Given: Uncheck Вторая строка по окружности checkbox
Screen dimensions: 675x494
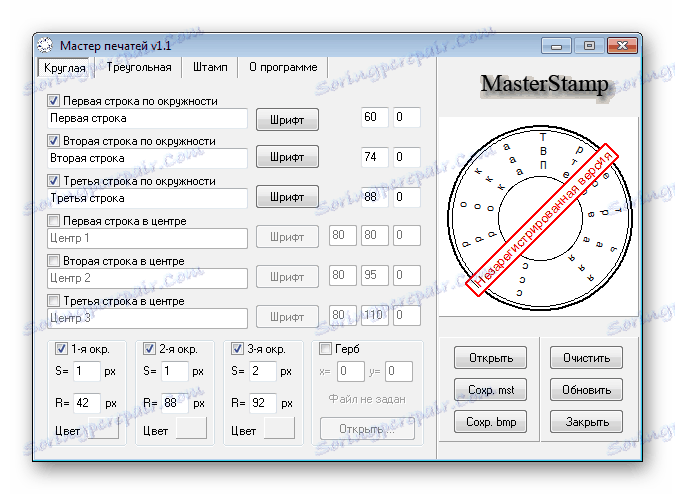Looking at the screenshot, I should 53,141.
